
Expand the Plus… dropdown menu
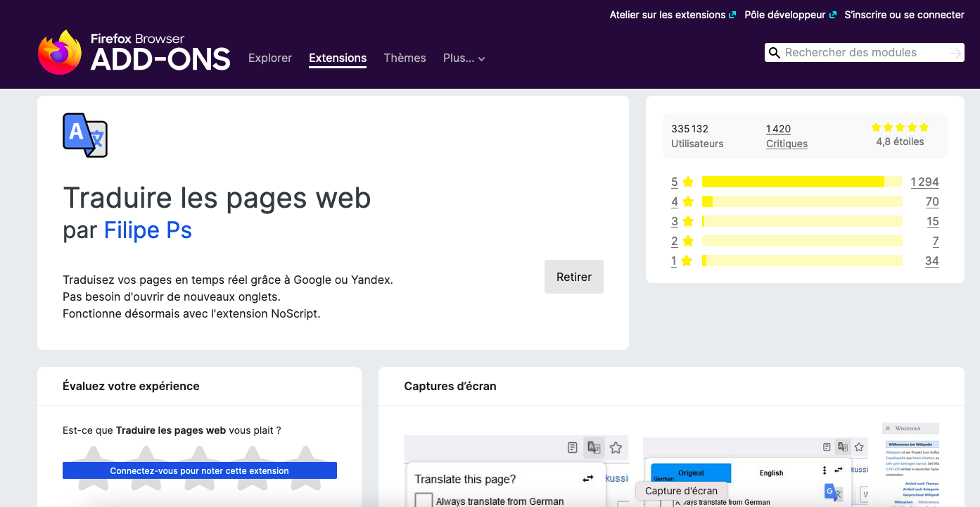click(464, 58)
